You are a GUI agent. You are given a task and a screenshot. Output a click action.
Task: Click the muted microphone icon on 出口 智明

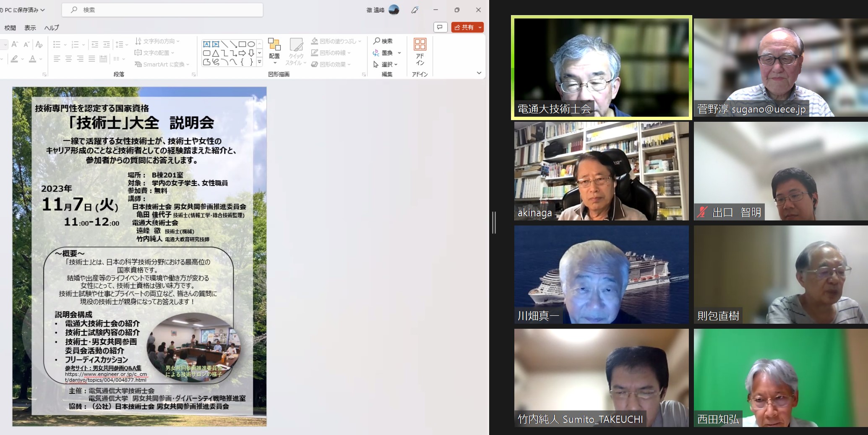(x=702, y=212)
